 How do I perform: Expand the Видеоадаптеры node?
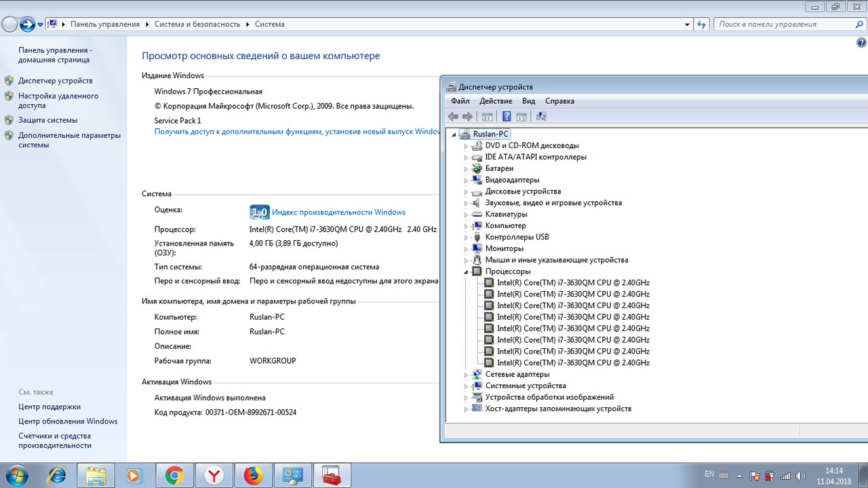466,181
